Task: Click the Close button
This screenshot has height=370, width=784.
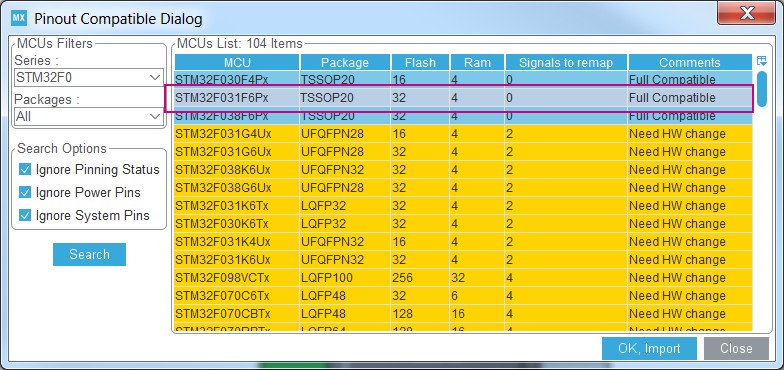Action: [736, 348]
